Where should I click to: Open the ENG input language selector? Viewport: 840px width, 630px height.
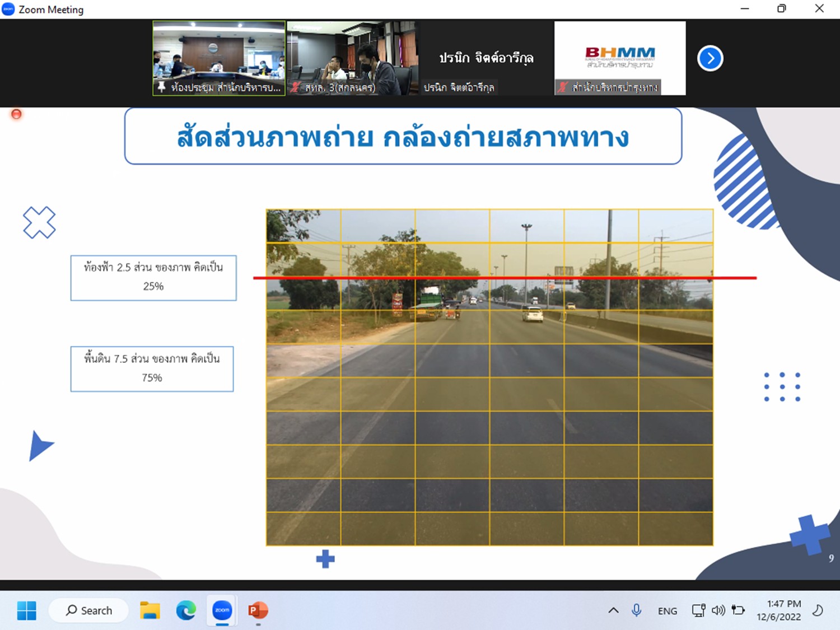(667, 611)
